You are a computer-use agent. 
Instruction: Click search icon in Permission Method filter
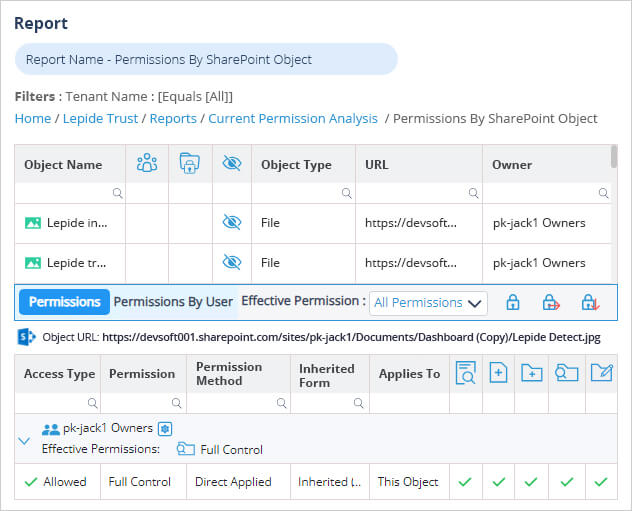click(281, 403)
